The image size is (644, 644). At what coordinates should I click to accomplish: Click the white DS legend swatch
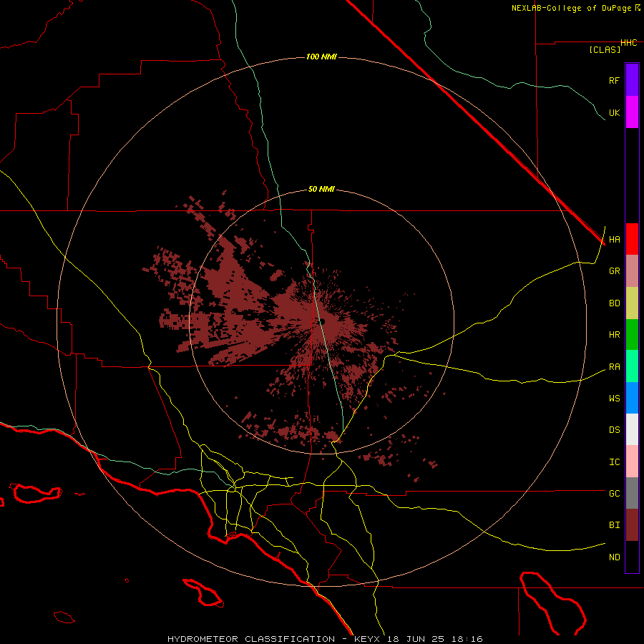[x=632, y=429]
